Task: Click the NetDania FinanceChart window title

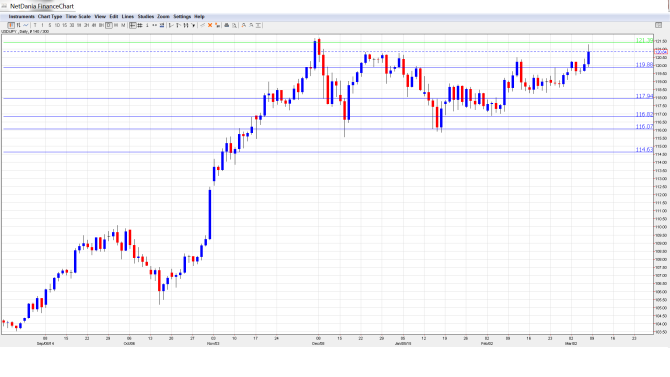Action: (x=42, y=6)
